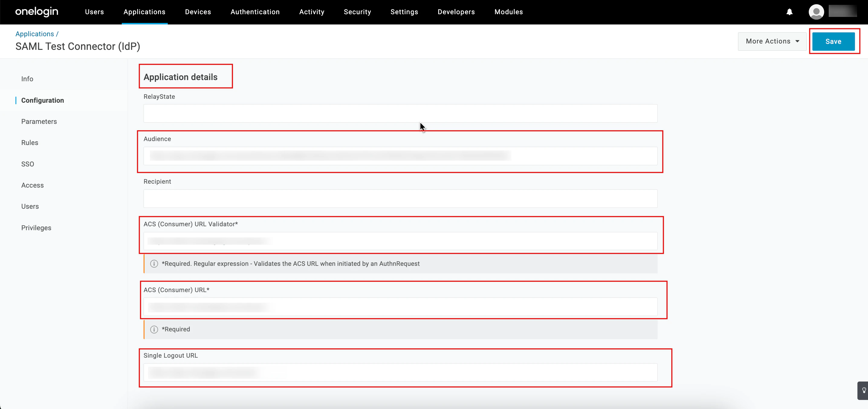
Task: Select the Info side tab
Action: (x=27, y=79)
